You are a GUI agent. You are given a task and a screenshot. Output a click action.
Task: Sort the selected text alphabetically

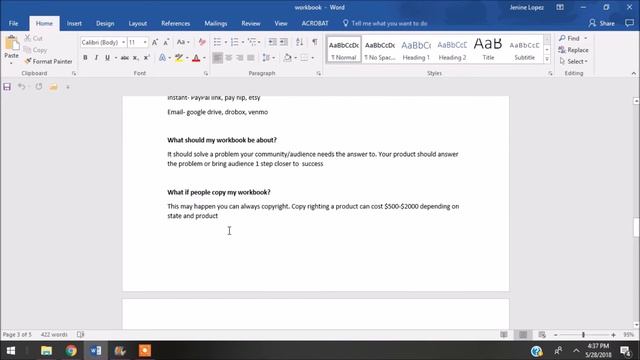point(300,42)
